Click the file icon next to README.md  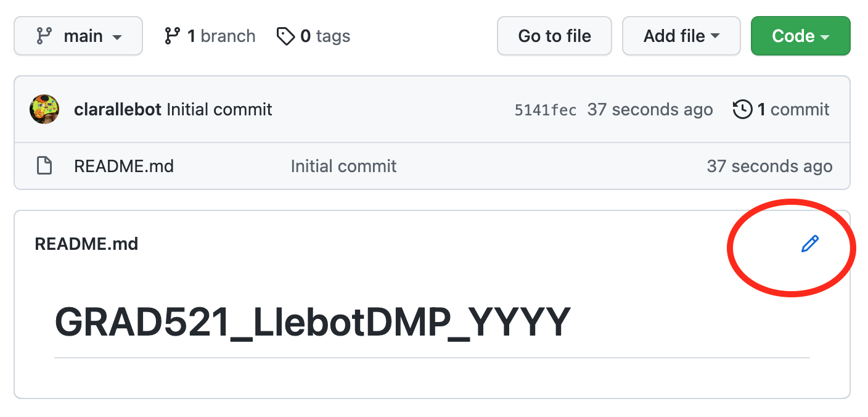click(44, 165)
